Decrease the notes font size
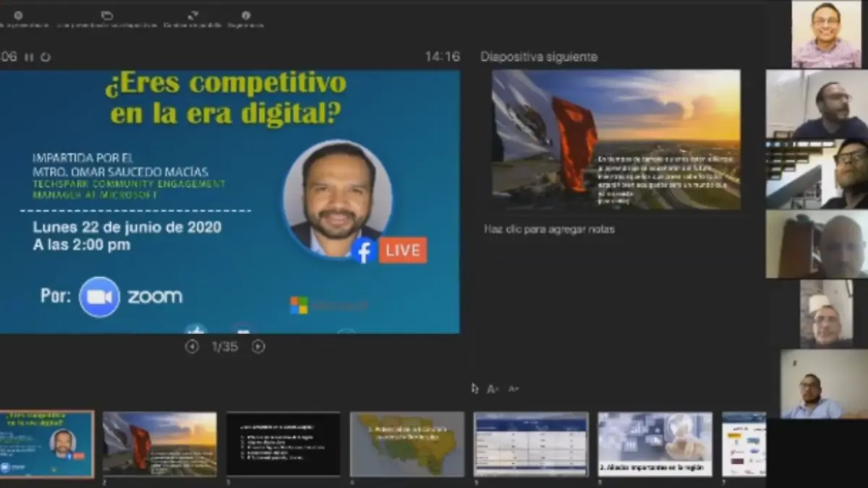The image size is (868, 488). tap(513, 389)
